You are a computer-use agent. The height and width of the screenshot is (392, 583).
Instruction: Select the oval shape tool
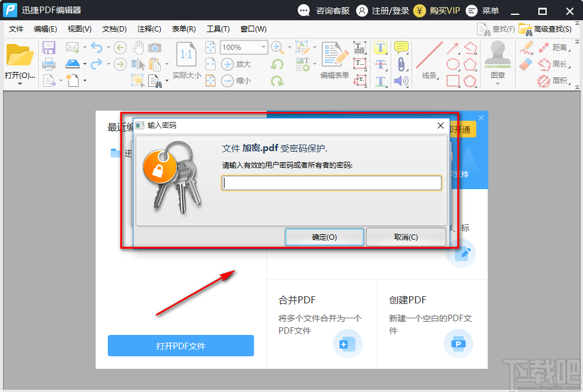click(453, 64)
